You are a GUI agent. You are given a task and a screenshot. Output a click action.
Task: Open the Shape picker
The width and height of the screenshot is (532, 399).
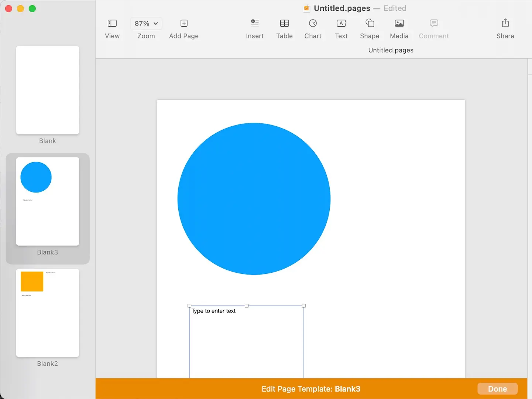370,24
